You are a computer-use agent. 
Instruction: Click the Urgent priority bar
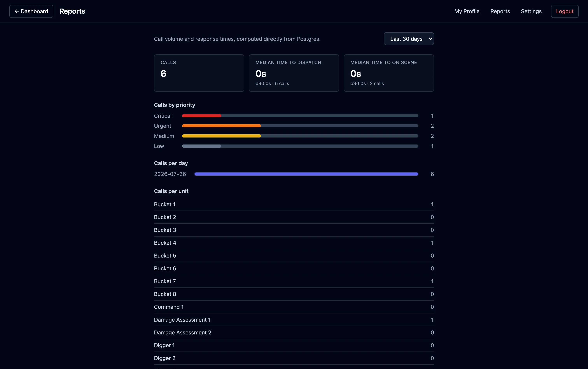click(300, 126)
